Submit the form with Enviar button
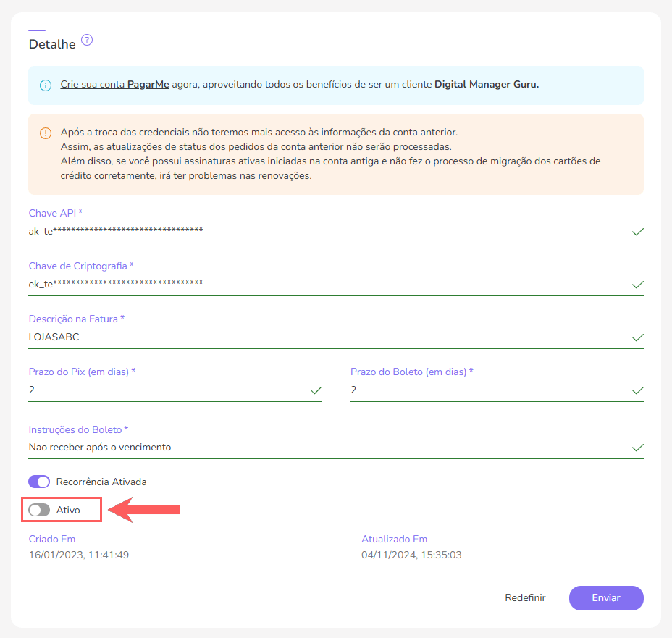This screenshot has width=672, height=638. pyautogui.click(x=606, y=597)
